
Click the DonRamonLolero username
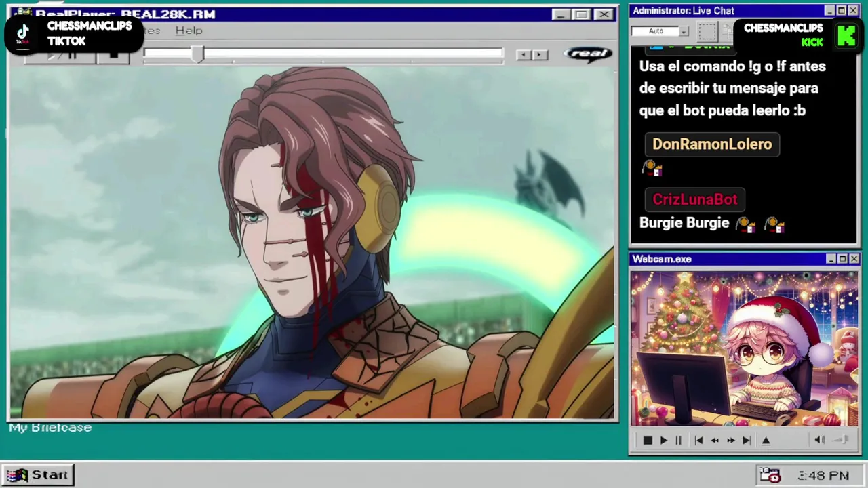712,144
